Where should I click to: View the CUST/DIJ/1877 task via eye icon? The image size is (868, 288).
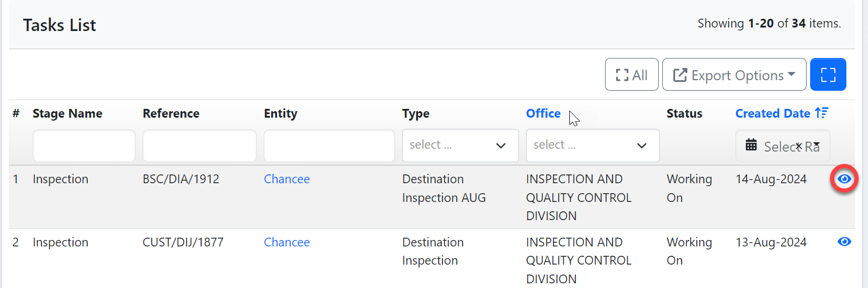[844, 242]
